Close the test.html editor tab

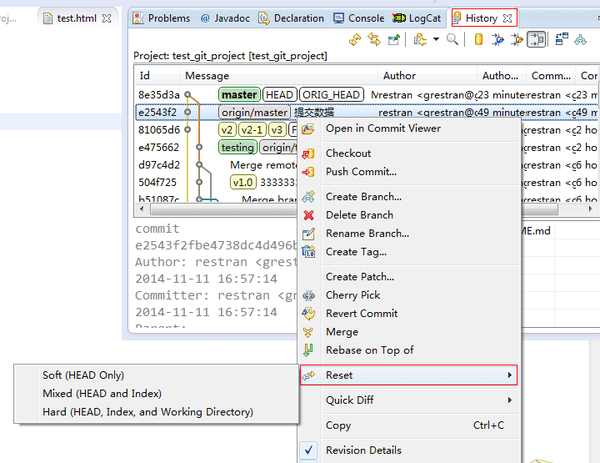click(x=107, y=18)
